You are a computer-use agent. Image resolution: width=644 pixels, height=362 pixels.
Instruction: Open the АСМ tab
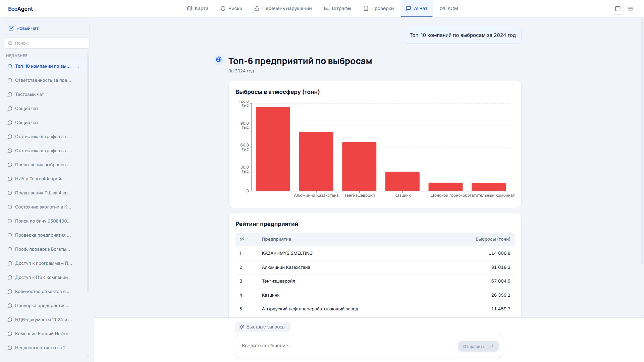pos(449,8)
